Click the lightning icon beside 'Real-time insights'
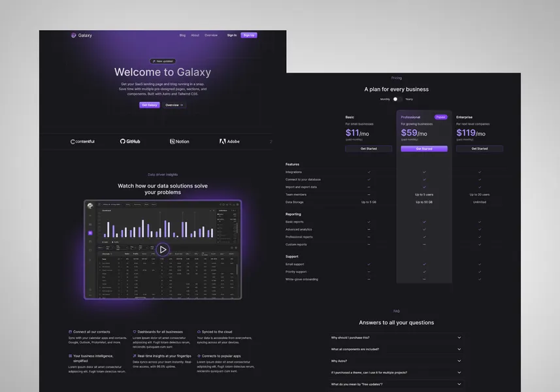Image resolution: width=560 pixels, height=392 pixels. 133,355
